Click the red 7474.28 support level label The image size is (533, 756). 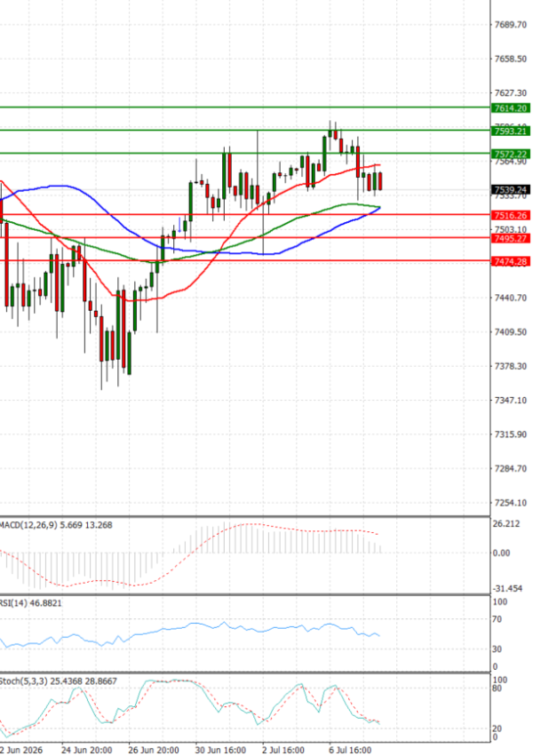pos(511,261)
